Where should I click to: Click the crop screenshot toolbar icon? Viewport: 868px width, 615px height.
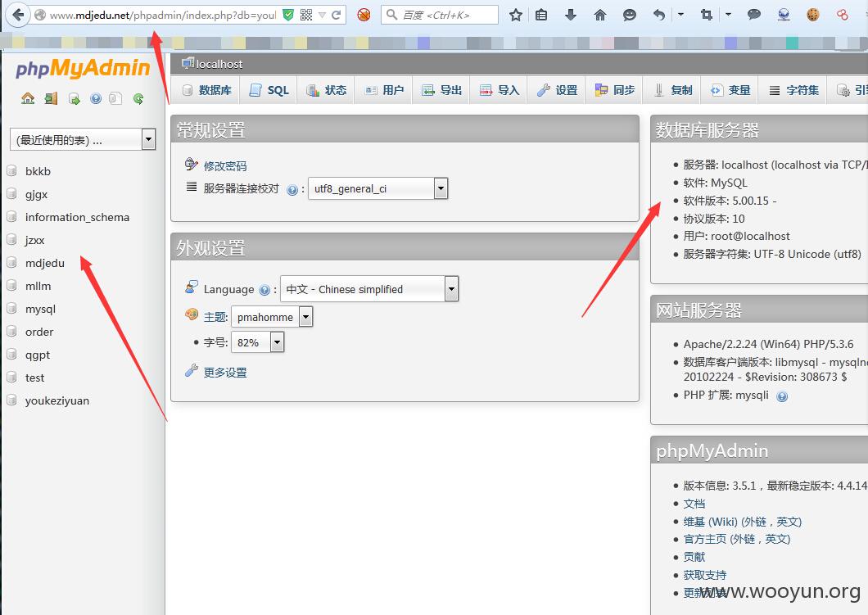click(x=707, y=15)
